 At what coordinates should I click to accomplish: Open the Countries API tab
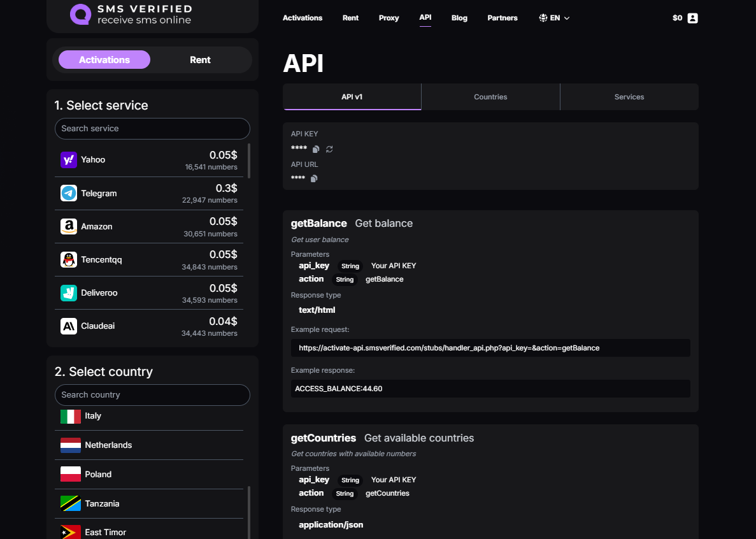coord(490,97)
